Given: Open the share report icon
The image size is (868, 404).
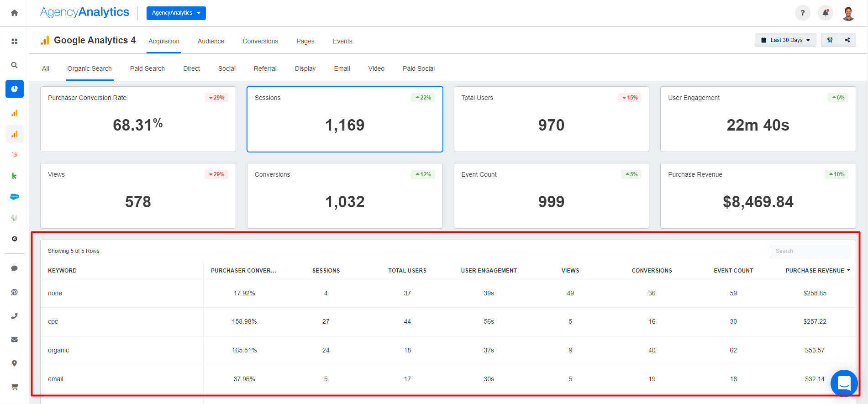Looking at the screenshot, I should click(x=847, y=40).
